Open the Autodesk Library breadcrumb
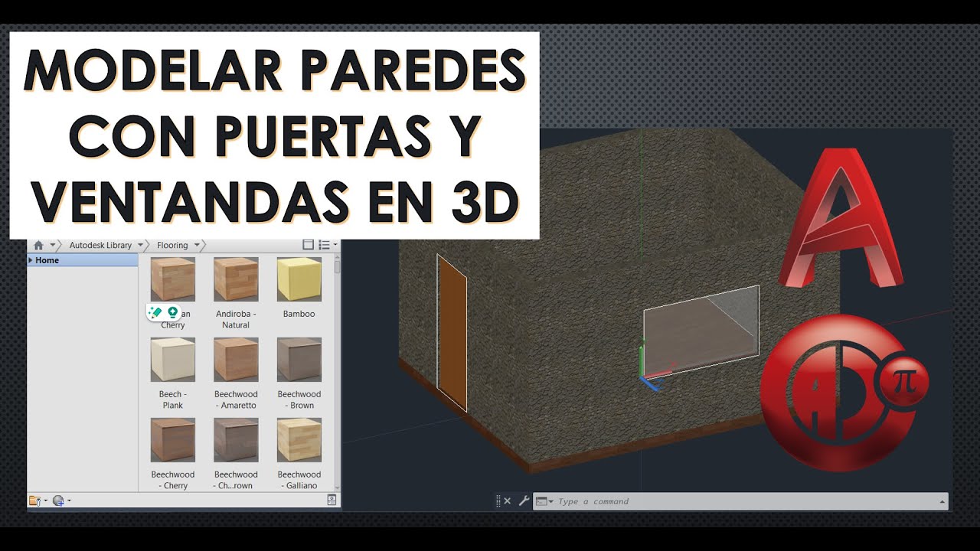Image resolution: width=980 pixels, height=551 pixels. (100, 245)
